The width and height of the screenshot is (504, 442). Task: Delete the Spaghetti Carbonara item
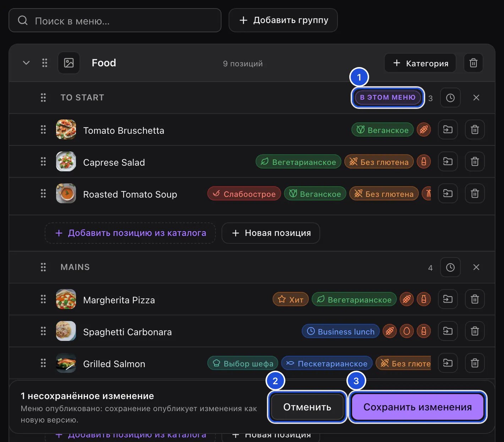point(475,331)
